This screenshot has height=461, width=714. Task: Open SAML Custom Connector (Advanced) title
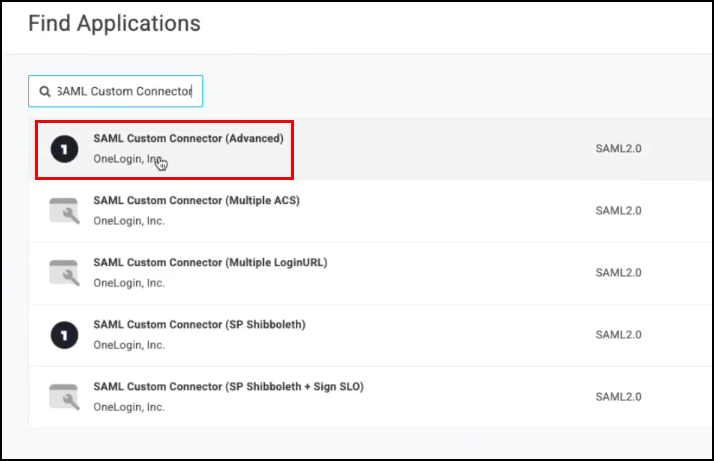188,139
